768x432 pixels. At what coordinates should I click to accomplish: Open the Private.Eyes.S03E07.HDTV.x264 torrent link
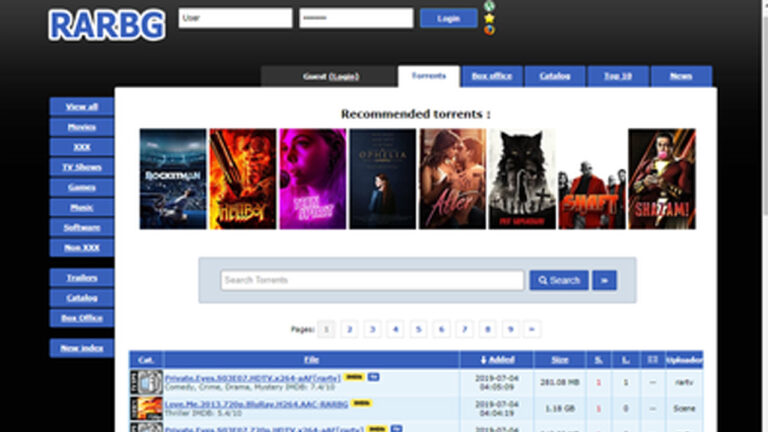253,378
